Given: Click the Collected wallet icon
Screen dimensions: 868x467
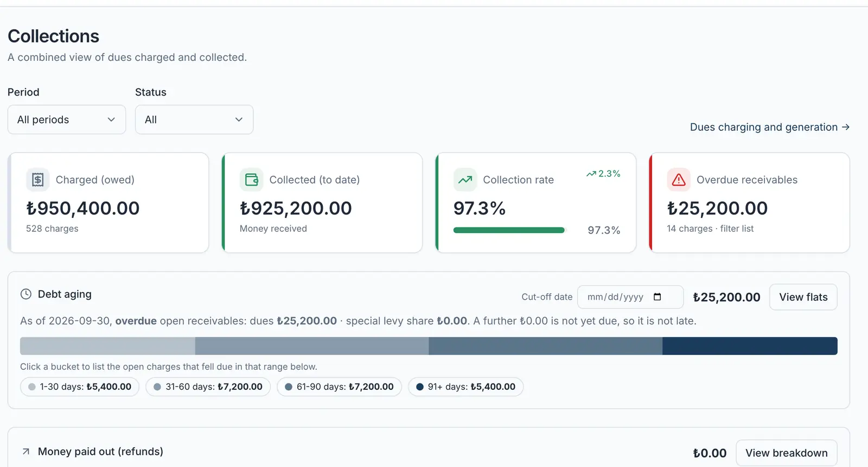Looking at the screenshot, I should coord(251,180).
